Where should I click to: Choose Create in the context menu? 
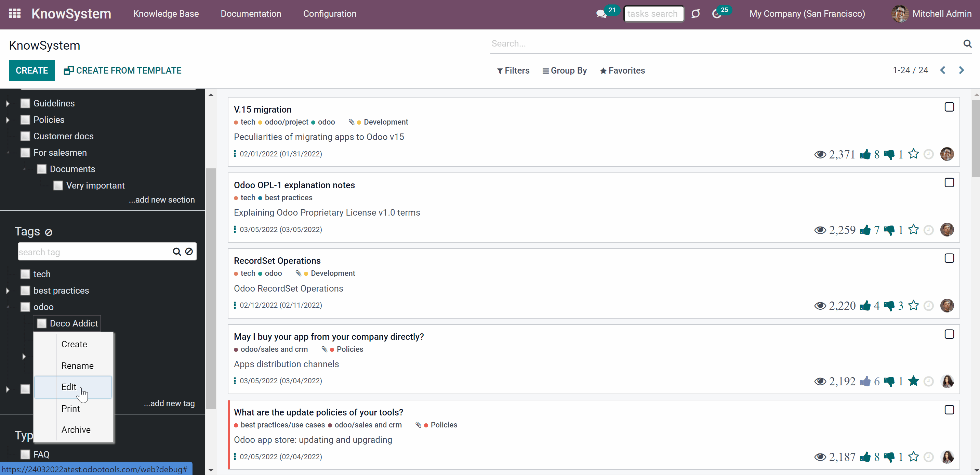coord(74,344)
